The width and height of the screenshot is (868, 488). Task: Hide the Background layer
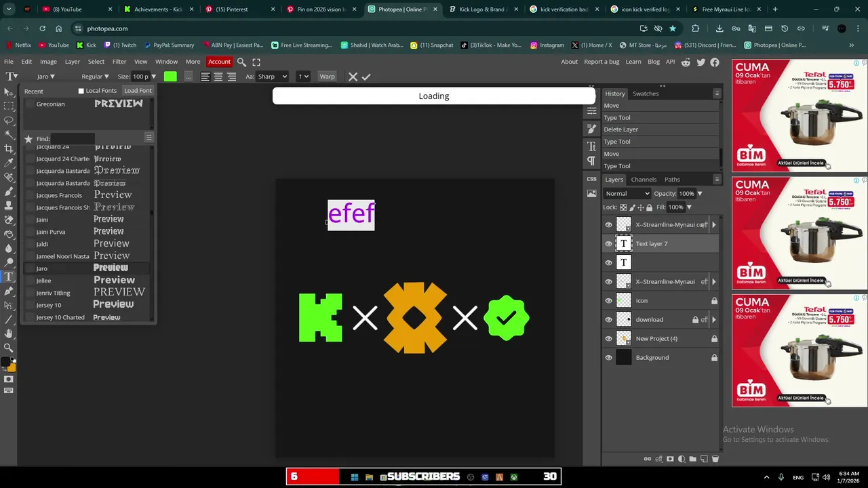[x=608, y=358]
